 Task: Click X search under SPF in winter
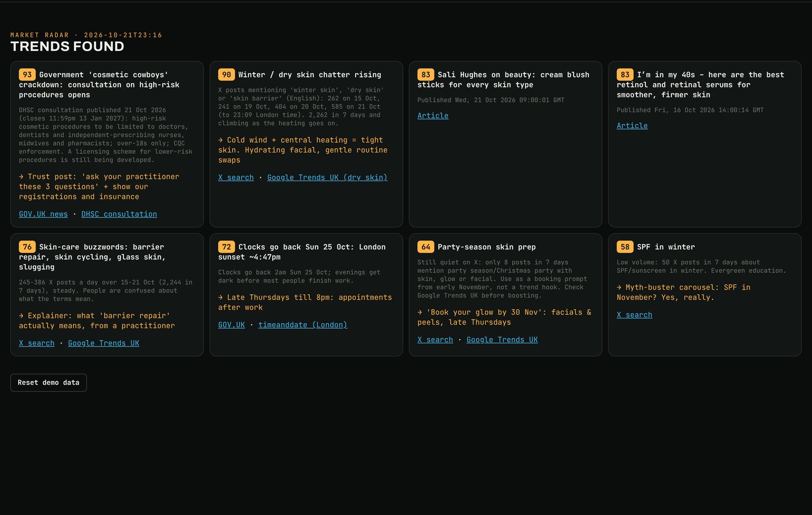pos(634,315)
